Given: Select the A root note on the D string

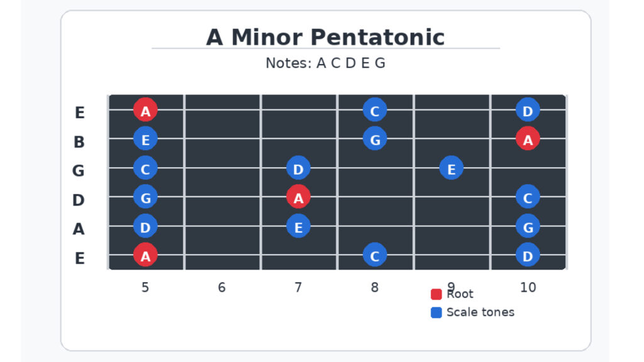Looking at the screenshot, I should click(298, 197).
